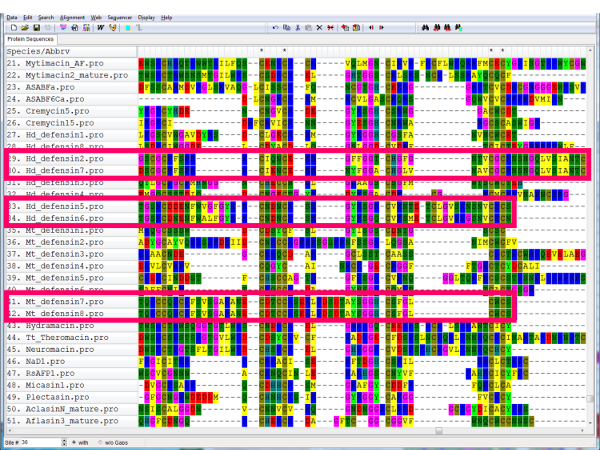The image size is (600, 450).
Task: Click the horizontal scrollbar thumb under the alignment
Action: coord(439,431)
